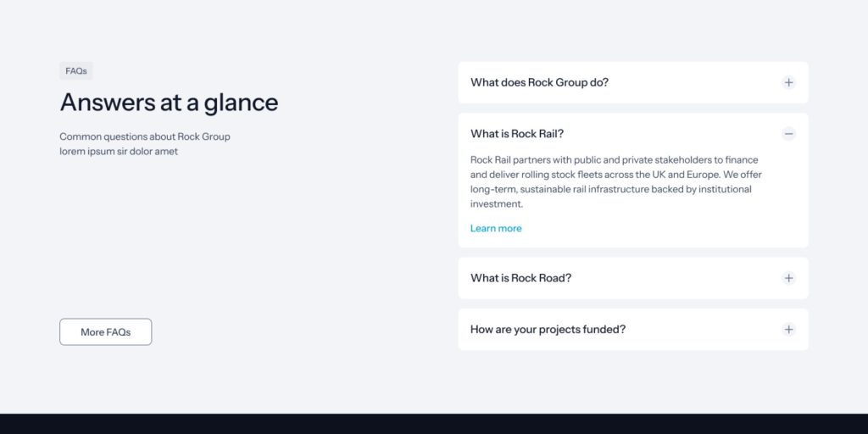Screen dimensions: 868x434
Task: Click "and deliver rolling stock fleets" answer line
Action: [x=616, y=175]
